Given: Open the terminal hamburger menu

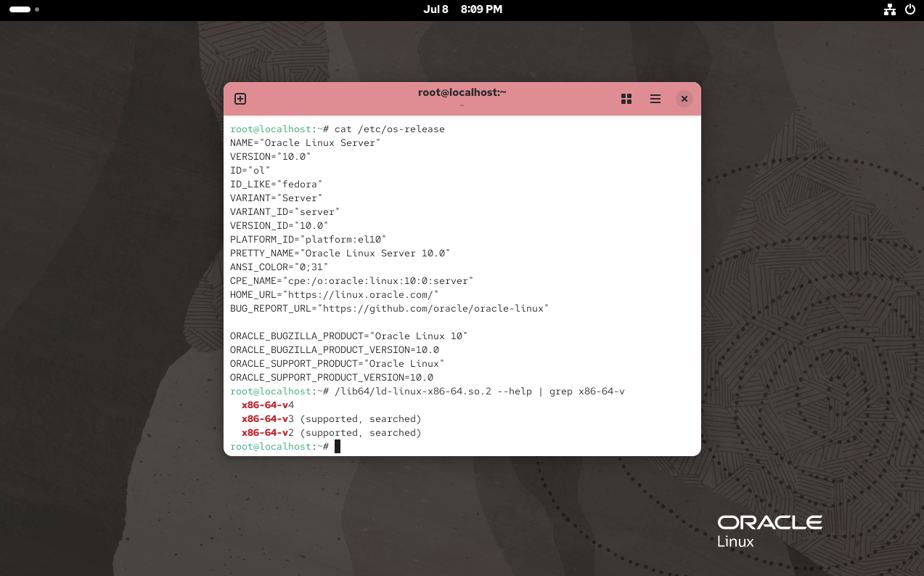Looking at the screenshot, I should (655, 99).
